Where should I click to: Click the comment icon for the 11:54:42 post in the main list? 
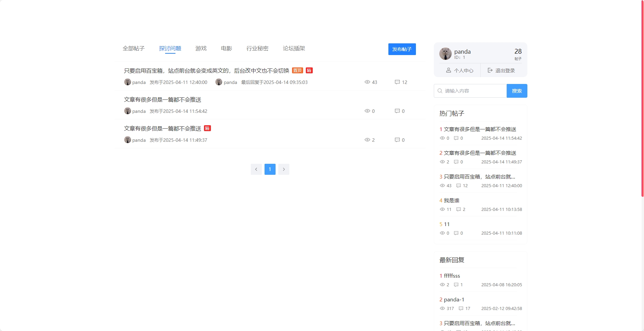[397, 111]
